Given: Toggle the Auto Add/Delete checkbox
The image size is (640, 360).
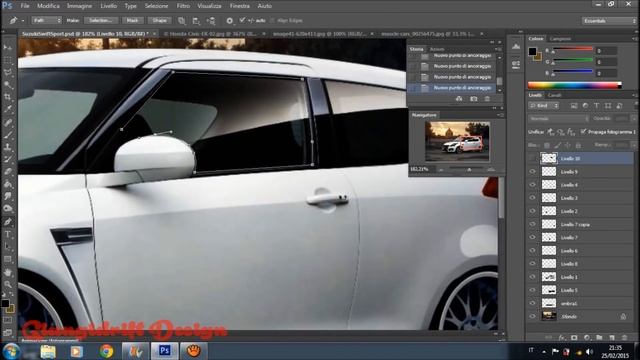Looking at the screenshot, I should [x=242, y=20].
